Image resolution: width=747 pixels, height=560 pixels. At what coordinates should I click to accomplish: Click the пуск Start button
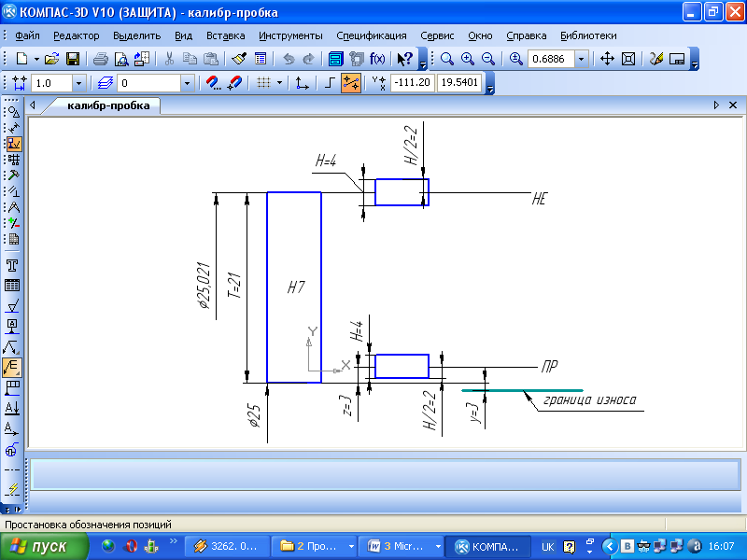43,546
